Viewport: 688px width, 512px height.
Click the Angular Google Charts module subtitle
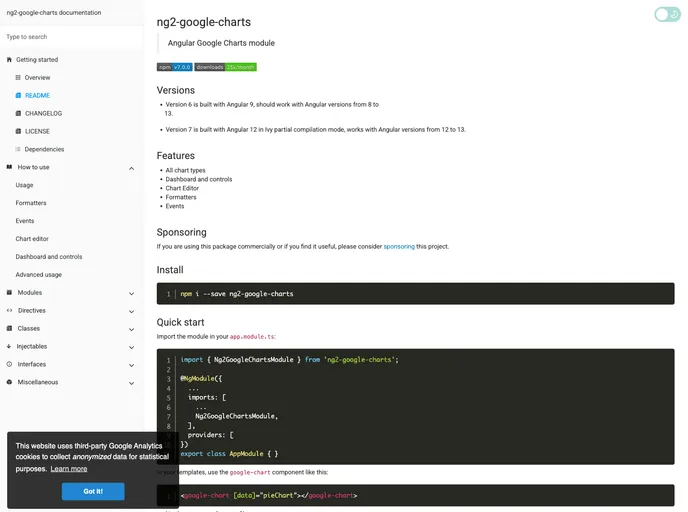[221, 43]
